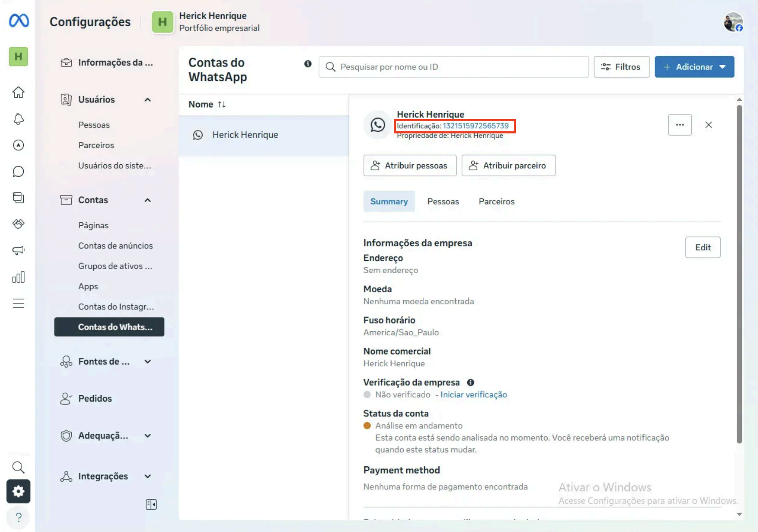Click the help question mark icon

point(18,517)
